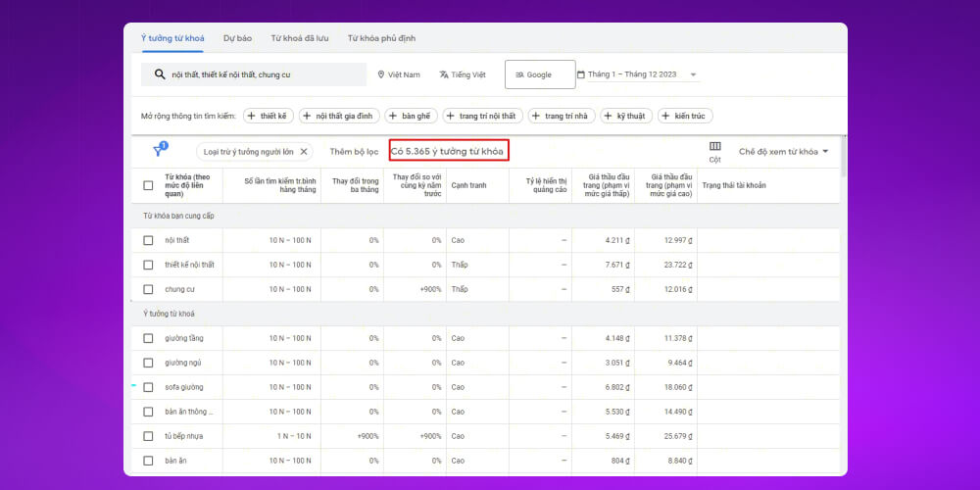
Task: Toggle the select-all header checkbox
Action: click(x=148, y=185)
